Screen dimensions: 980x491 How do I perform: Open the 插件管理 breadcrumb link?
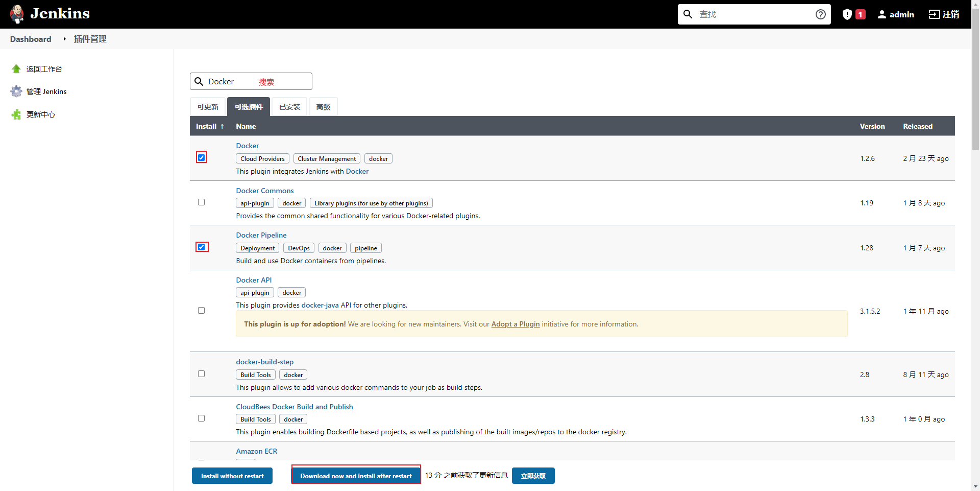90,39
